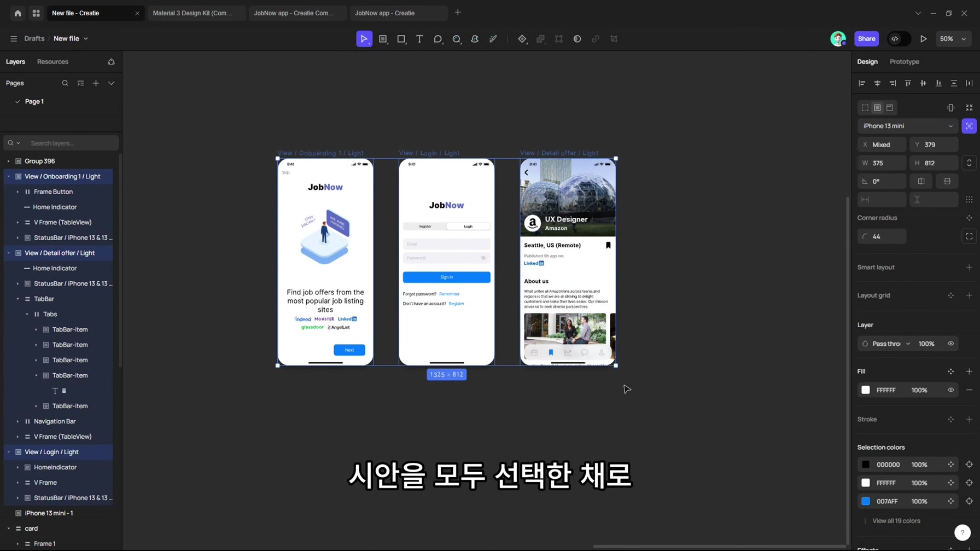Open a new tab with plus
Viewport: 980px width, 551px height.
(458, 13)
